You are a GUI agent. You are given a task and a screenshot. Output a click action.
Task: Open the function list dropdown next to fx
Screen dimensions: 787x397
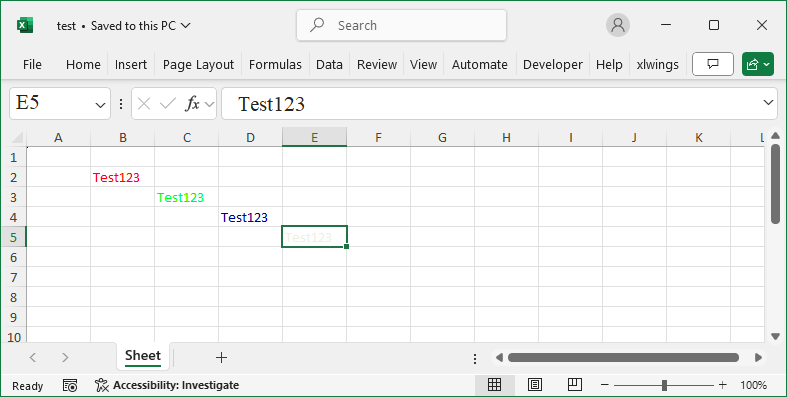tap(209, 104)
